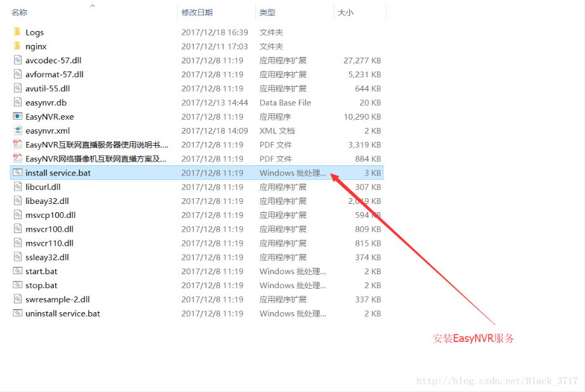Click the stop.bat file icon
Viewport: 585px width, 392px height.
tap(18, 285)
